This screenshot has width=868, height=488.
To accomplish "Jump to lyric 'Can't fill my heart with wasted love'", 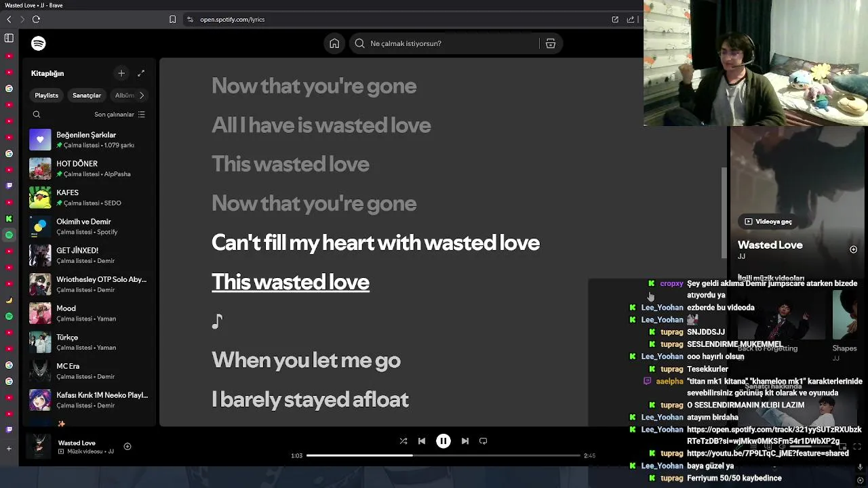I will point(376,243).
